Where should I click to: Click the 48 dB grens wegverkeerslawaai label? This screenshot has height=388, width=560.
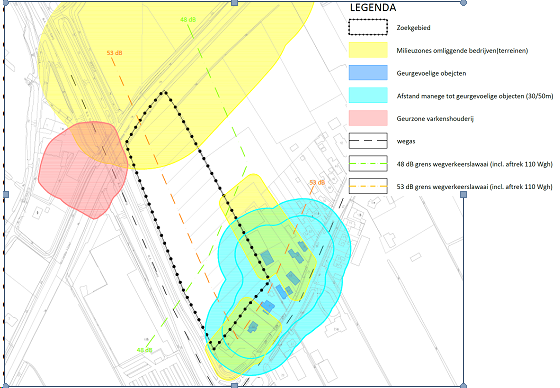point(475,164)
